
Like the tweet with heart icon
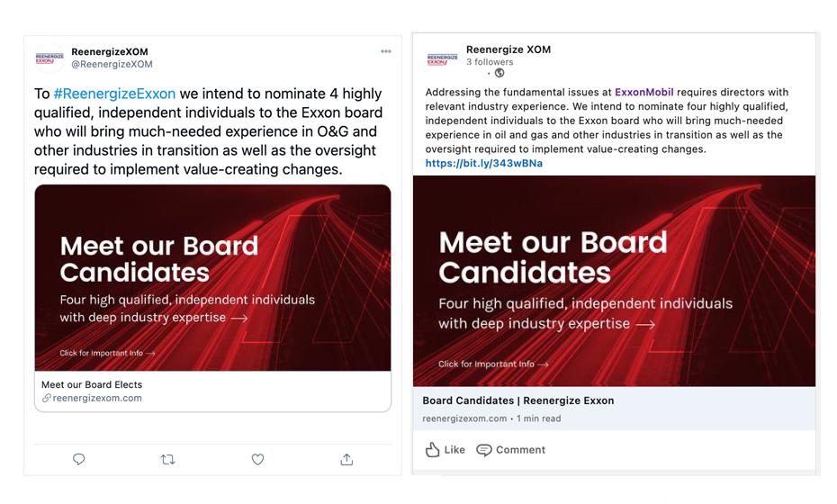tap(257, 459)
